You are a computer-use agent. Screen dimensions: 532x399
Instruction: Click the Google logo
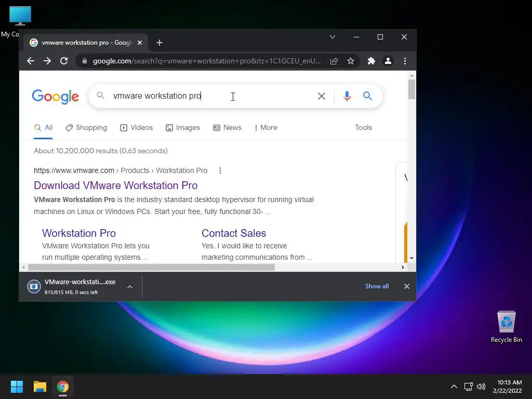[x=55, y=97]
